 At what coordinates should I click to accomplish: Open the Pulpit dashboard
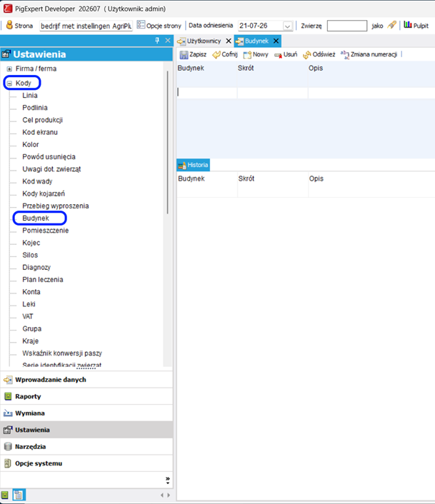point(416,26)
